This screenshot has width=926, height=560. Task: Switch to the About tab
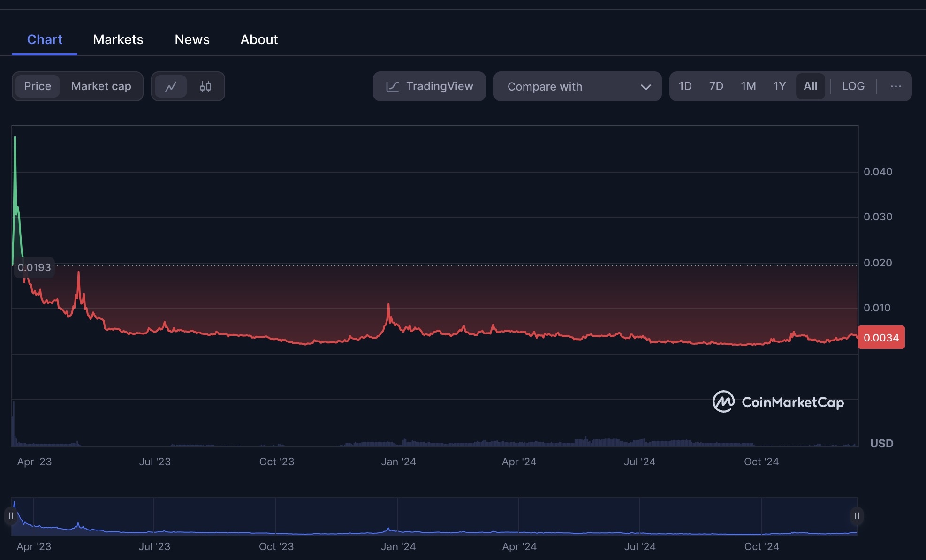pyautogui.click(x=259, y=39)
